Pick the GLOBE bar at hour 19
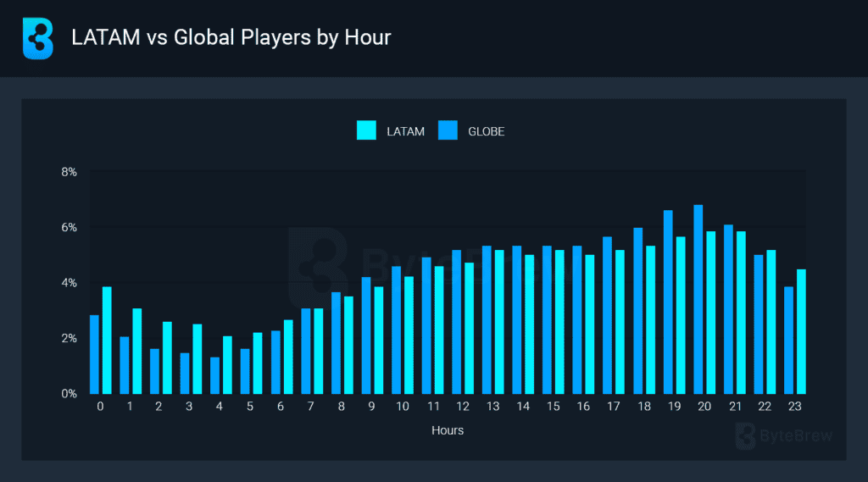The image size is (868, 482). (668, 302)
